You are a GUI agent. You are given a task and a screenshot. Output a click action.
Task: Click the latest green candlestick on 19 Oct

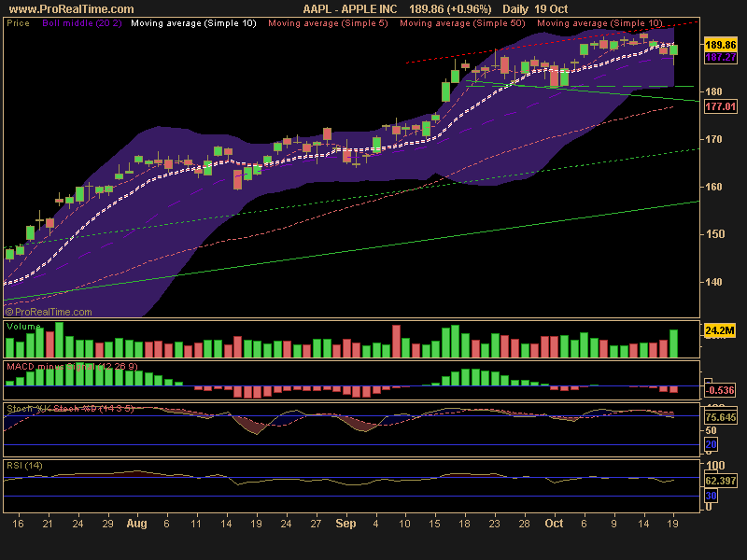[673, 50]
